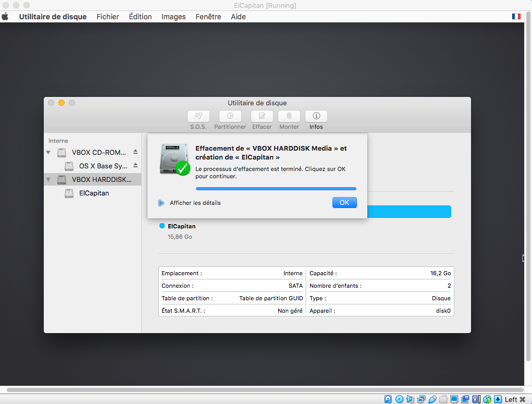The image size is (532, 404).
Task: Click the blue ElCapitan partition usage bar
Action: [409, 212]
